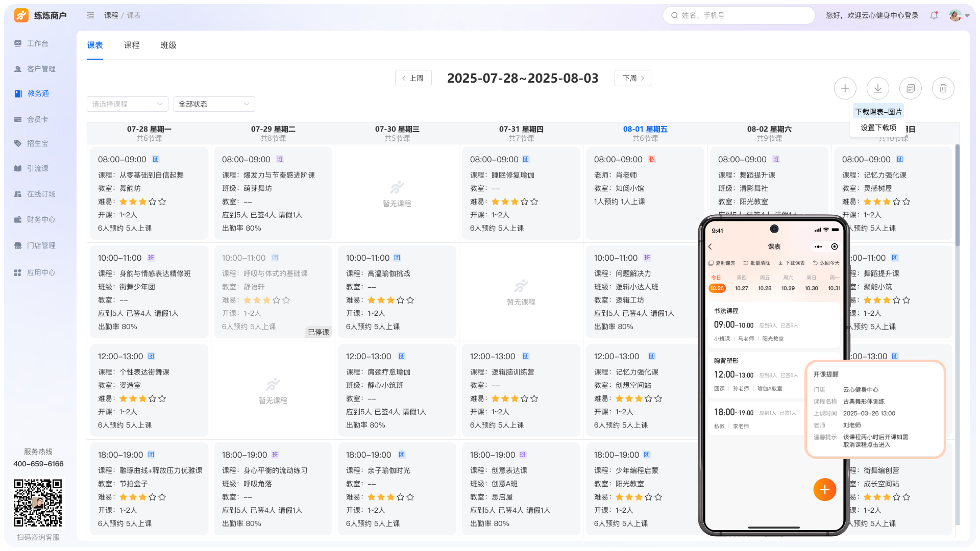The image size is (980, 551).
Task: Click the 姓名、手机号 search field
Action: 739,15
